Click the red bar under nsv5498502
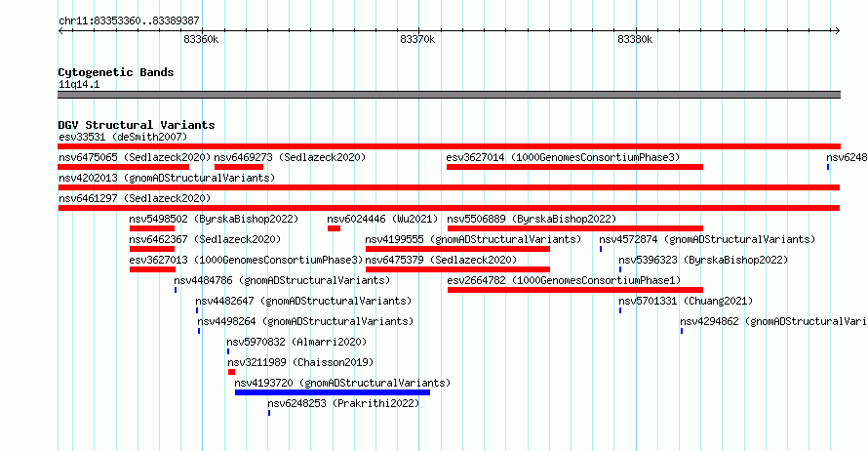The width and height of the screenshot is (868, 451). tap(152, 228)
